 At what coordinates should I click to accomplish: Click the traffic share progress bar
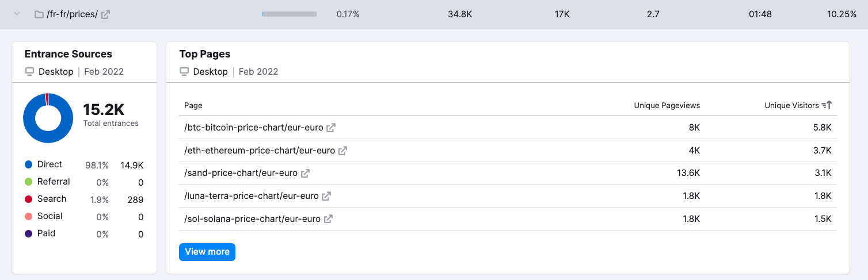(x=290, y=14)
